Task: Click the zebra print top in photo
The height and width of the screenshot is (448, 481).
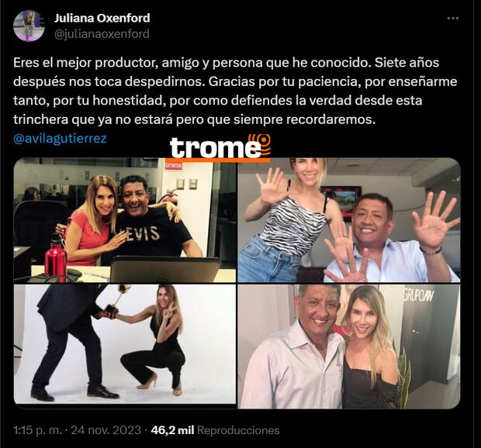Action: pos(293,219)
